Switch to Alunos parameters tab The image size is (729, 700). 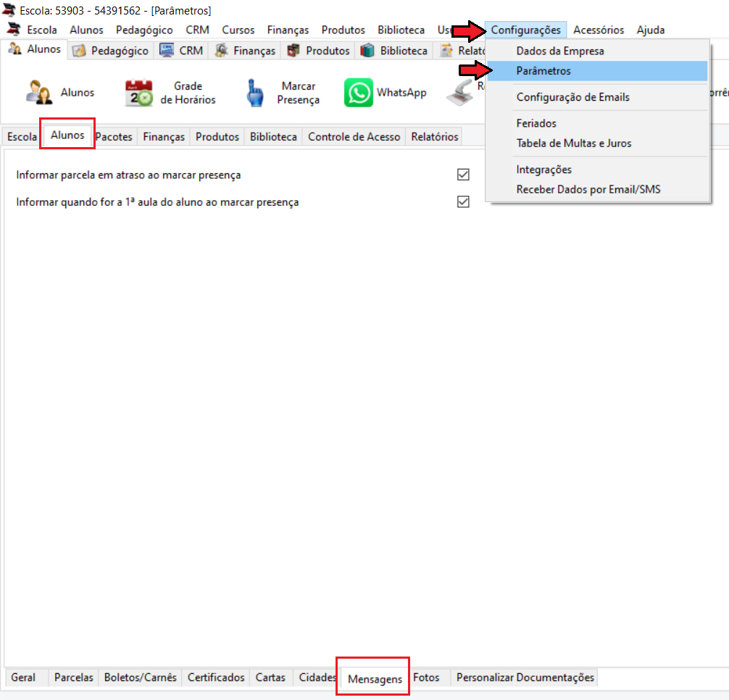pyautogui.click(x=67, y=135)
